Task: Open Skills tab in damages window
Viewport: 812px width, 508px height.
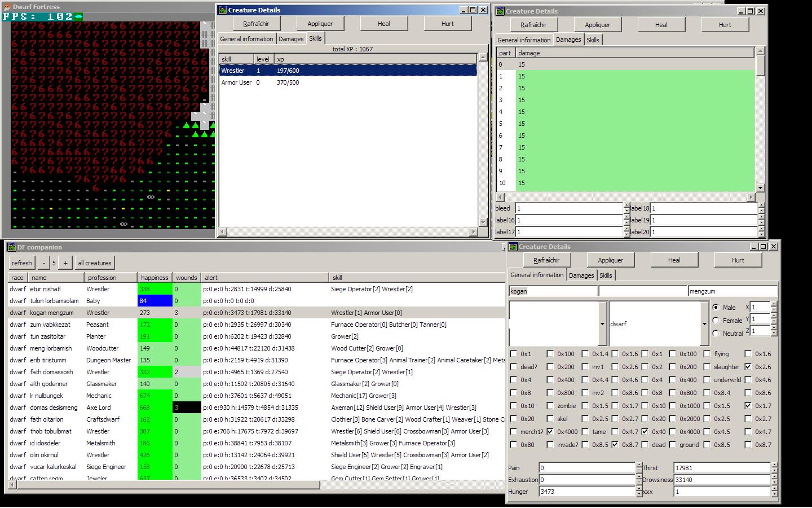Action: 593,40
